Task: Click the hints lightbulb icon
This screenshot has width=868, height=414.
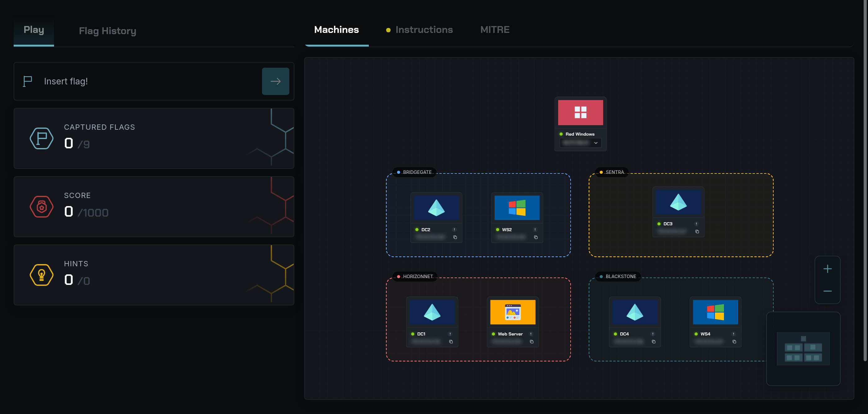Action: click(42, 275)
